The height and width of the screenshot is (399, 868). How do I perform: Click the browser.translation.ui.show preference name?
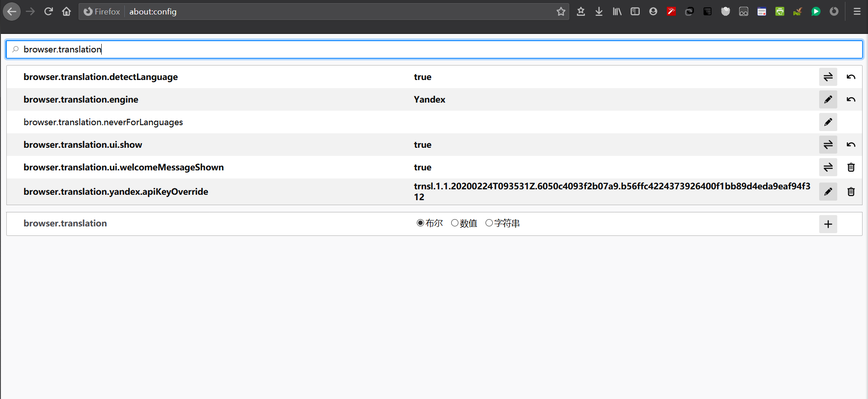click(x=83, y=145)
